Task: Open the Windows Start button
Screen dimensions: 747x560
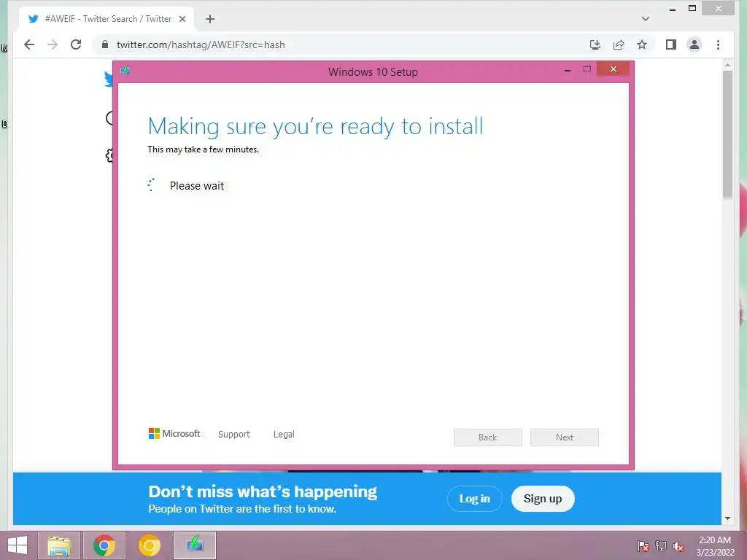Action: [x=18, y=545]
